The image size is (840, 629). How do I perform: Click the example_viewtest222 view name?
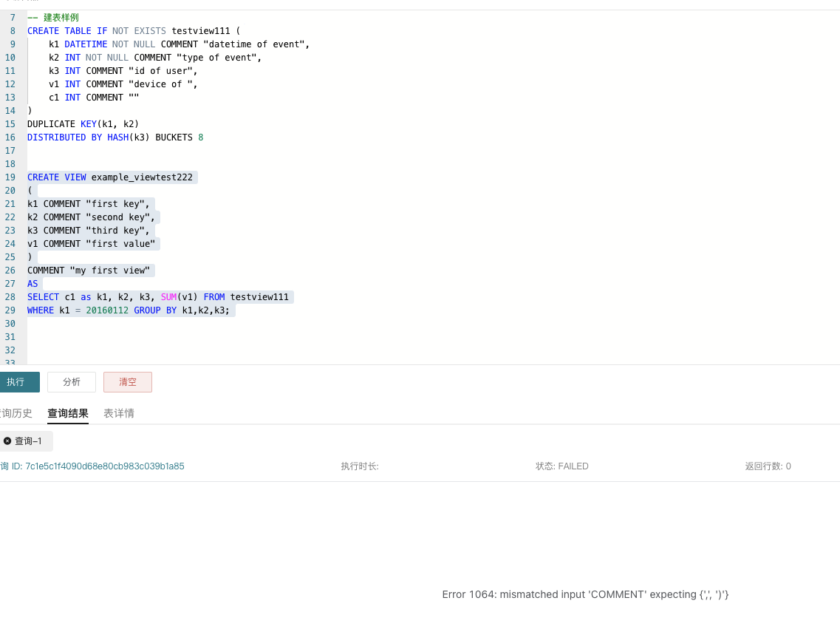142,177
